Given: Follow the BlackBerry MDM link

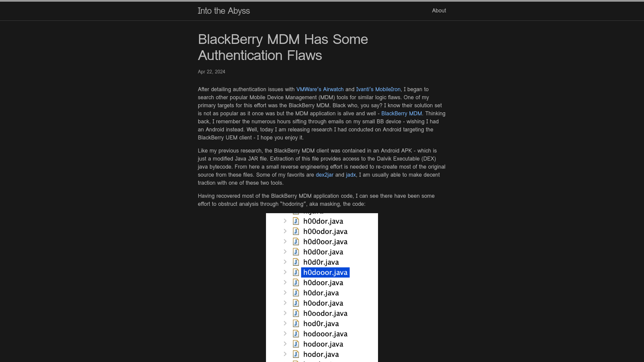Looking at the screenshot, I should point(401,113).
